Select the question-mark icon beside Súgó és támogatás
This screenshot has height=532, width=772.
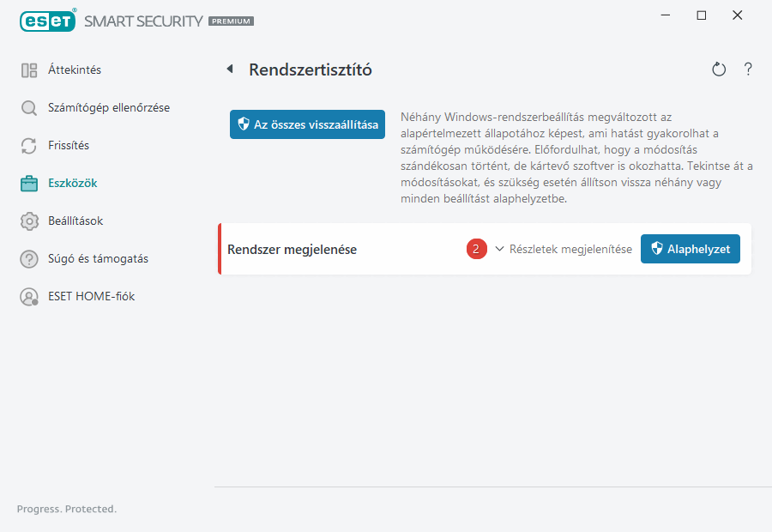pyautogui.click(x=27, y=258)
